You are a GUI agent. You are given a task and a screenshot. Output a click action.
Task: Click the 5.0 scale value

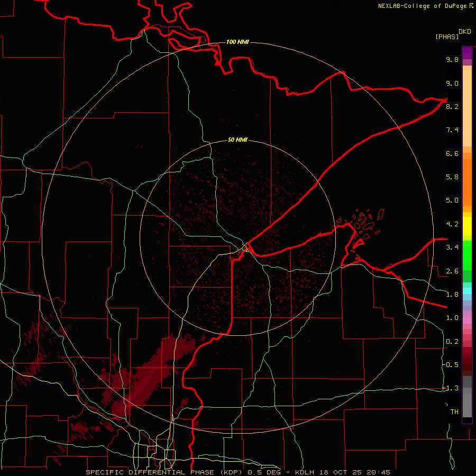point(452,200)
